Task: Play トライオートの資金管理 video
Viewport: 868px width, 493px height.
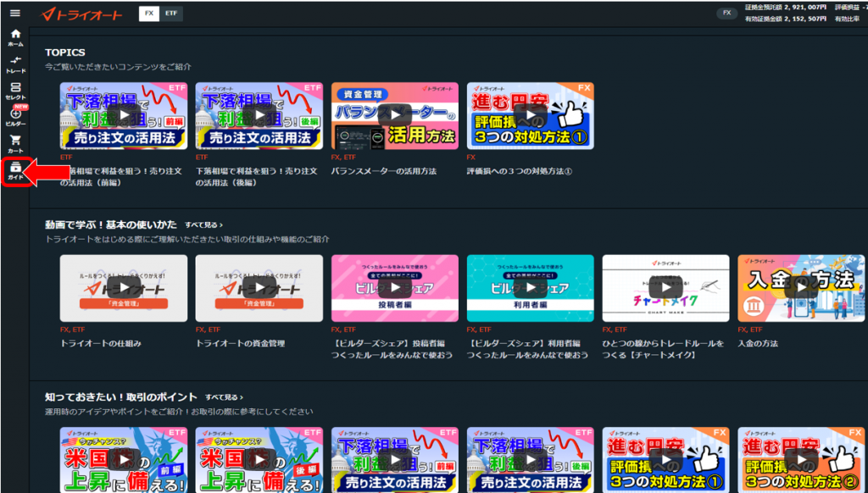Action: [259, 288]
